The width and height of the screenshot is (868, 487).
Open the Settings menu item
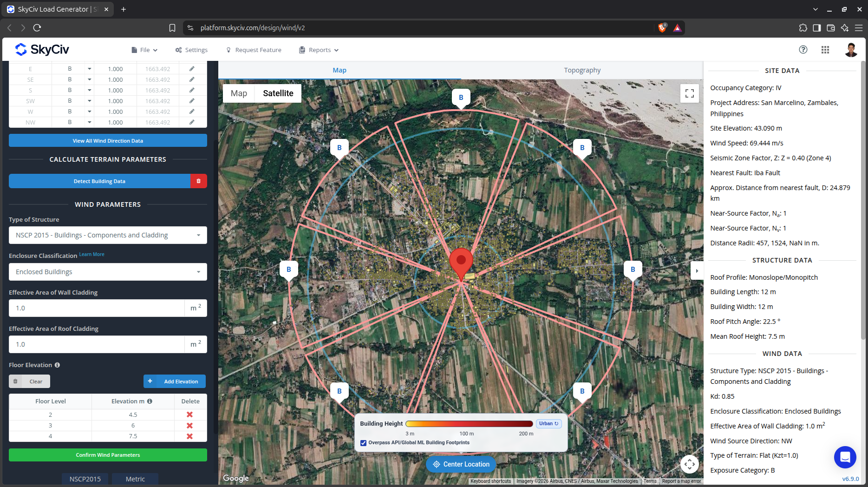point(191,50)
